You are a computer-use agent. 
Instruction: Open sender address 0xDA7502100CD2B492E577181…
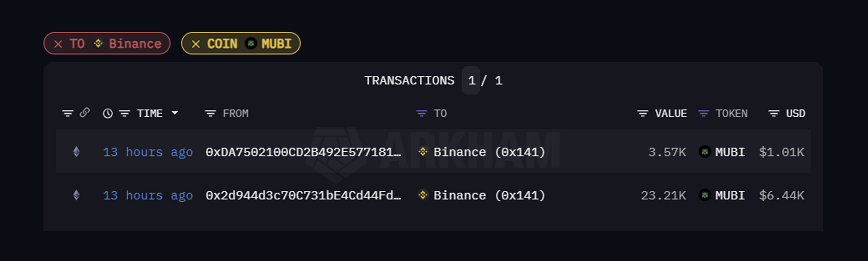click(x=303, y=152)
